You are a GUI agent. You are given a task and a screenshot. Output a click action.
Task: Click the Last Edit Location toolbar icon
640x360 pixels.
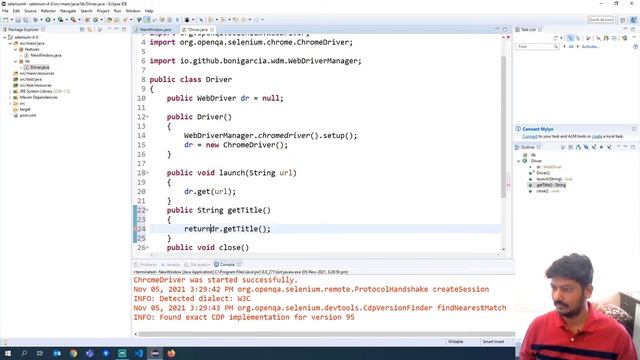(236, 20)
